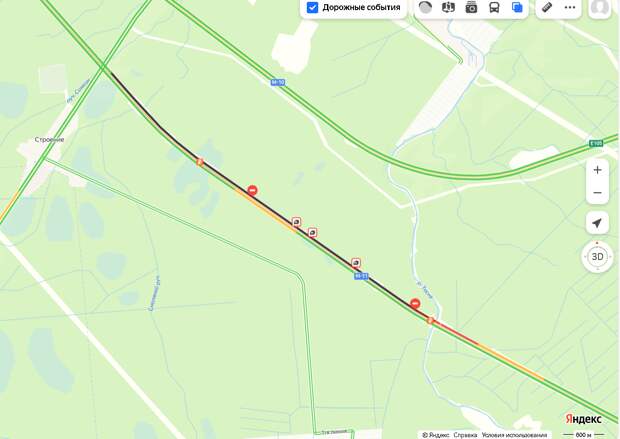Select the ruler measurement tool
The width and height of the screenshot is (620, 439).
(547, 7)
